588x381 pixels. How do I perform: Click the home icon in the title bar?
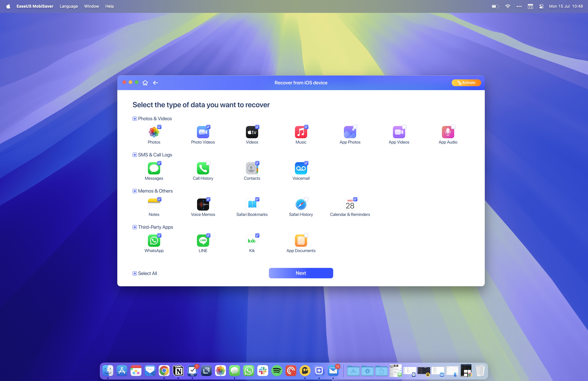coord(145,83)
